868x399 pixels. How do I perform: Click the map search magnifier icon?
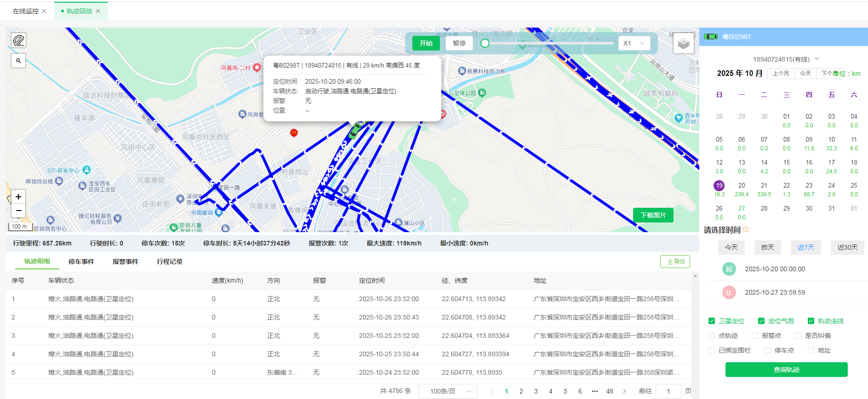coord(18,61)
